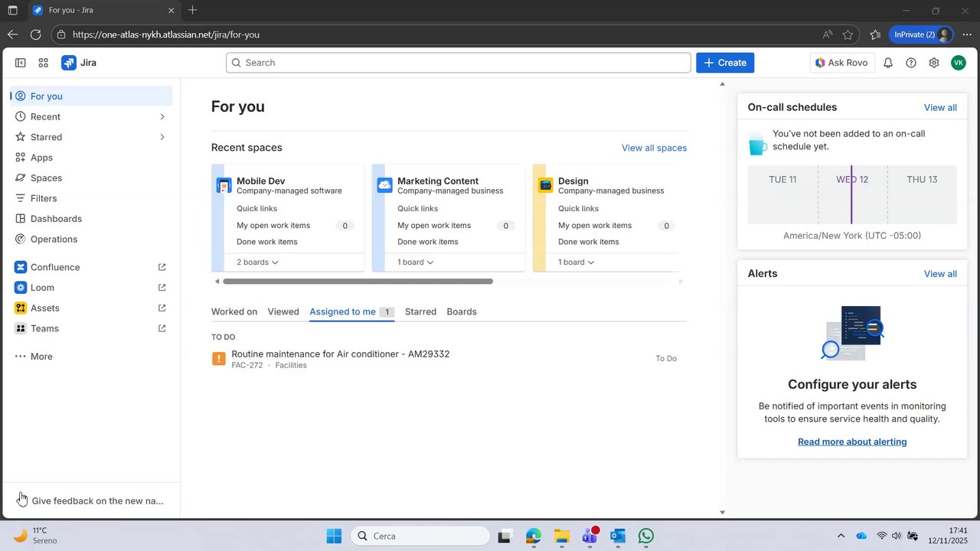Click View all spaces link

point(654,148)
